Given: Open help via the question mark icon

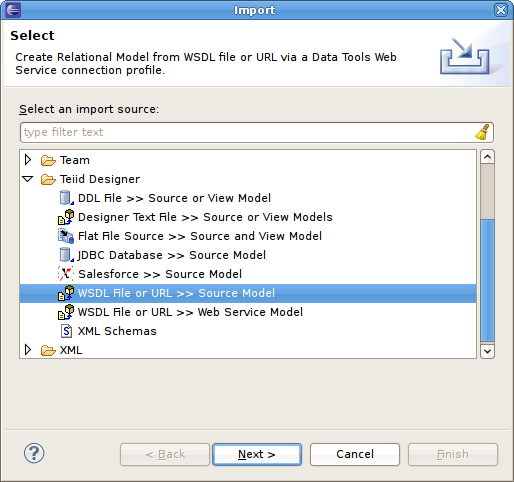Looking at the screenshot, I should tap(34, 453).
